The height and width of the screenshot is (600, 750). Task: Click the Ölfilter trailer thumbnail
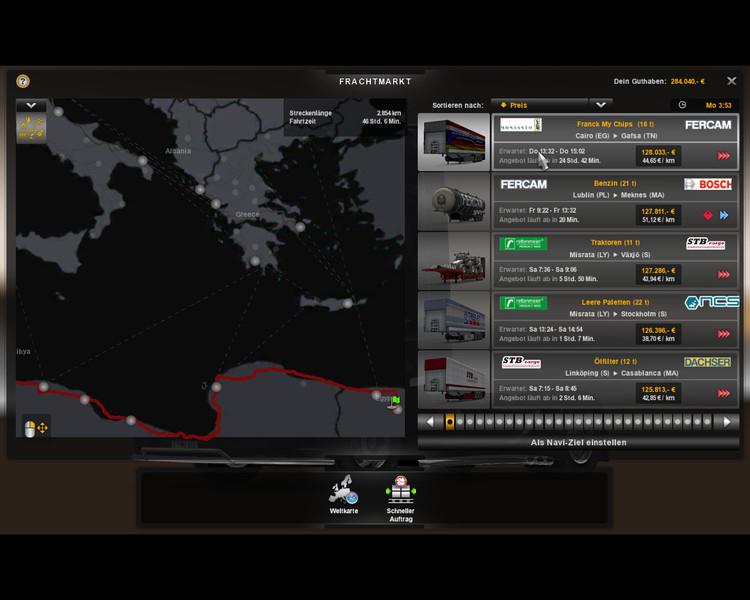pos(454,378)
